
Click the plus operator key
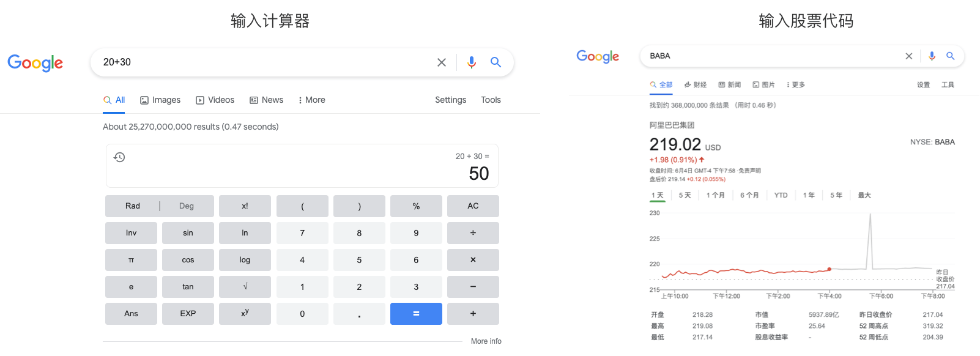point(473,314)
